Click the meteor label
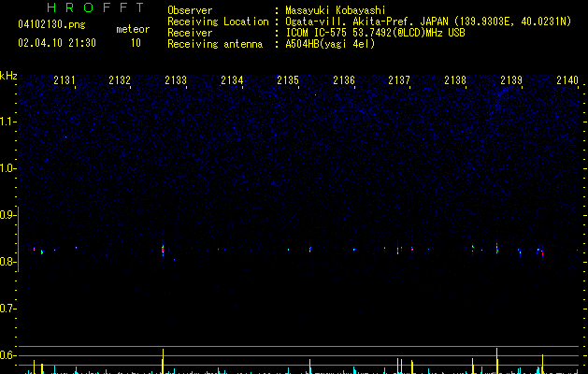588x374 pixels. pyautogui.click(x=133, y=29)
